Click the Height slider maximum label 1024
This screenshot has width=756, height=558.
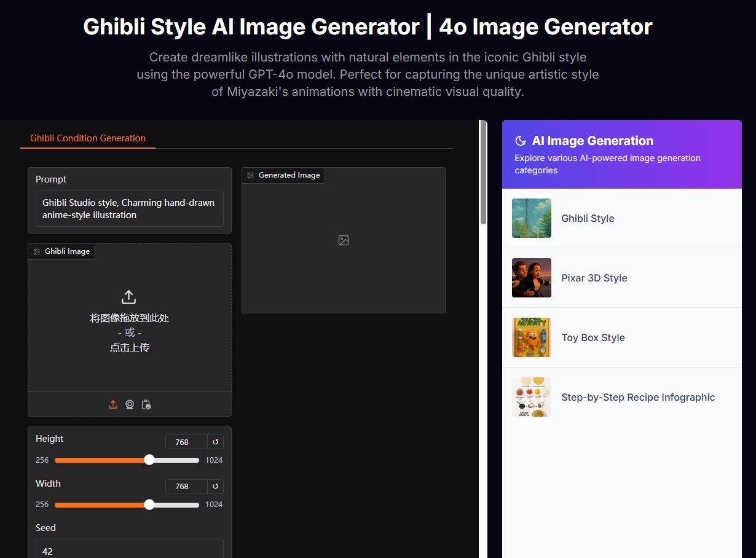point(214,460)
